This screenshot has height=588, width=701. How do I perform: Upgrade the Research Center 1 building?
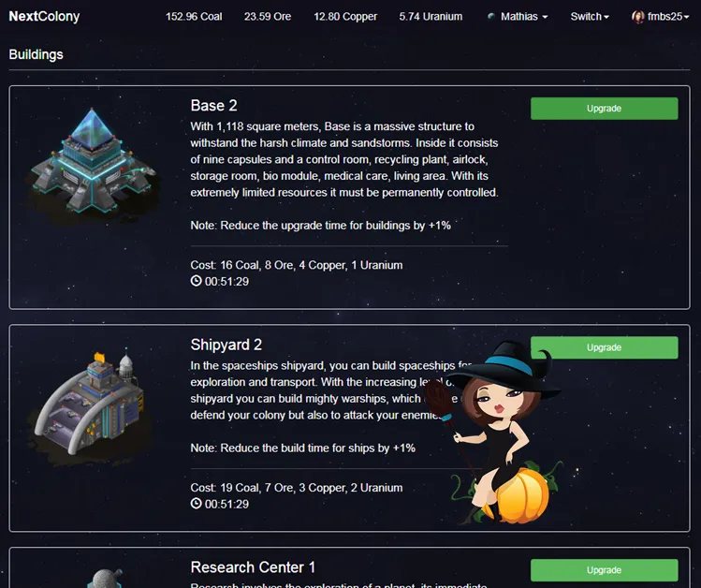tap(604, 569)
